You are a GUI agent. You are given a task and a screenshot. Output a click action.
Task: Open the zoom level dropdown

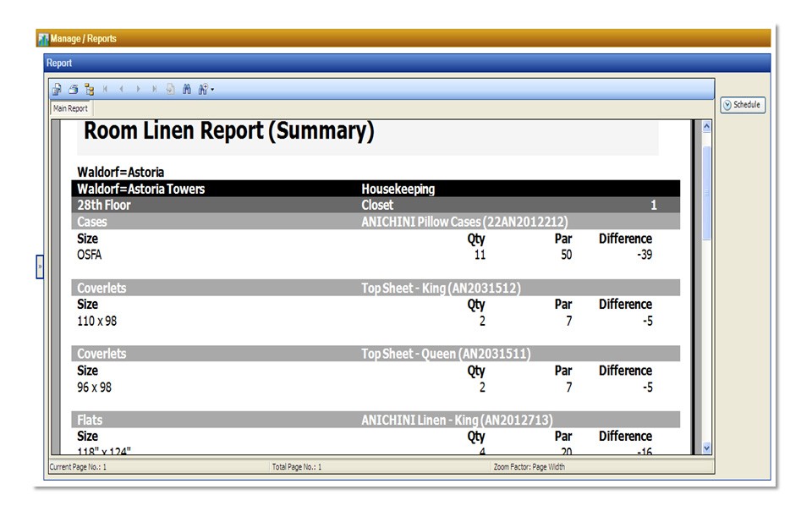206,89
